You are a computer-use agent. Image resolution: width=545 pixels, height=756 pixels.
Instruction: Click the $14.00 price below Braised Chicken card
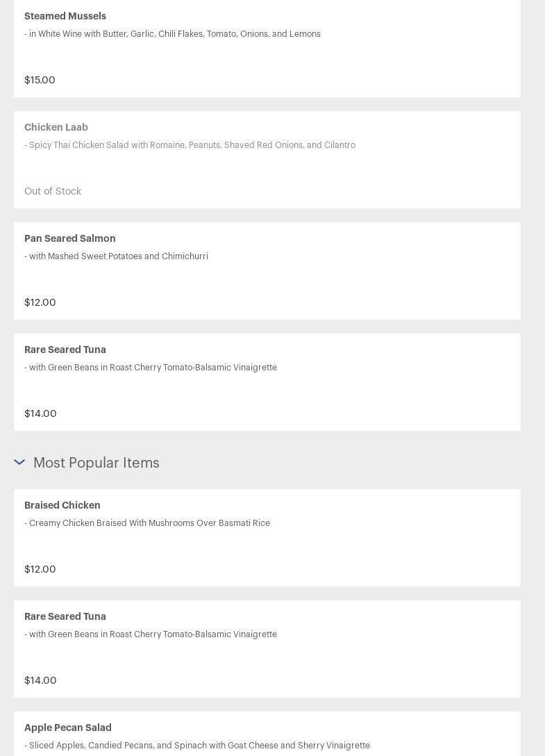pyautogui.click(x=40, y=680)
